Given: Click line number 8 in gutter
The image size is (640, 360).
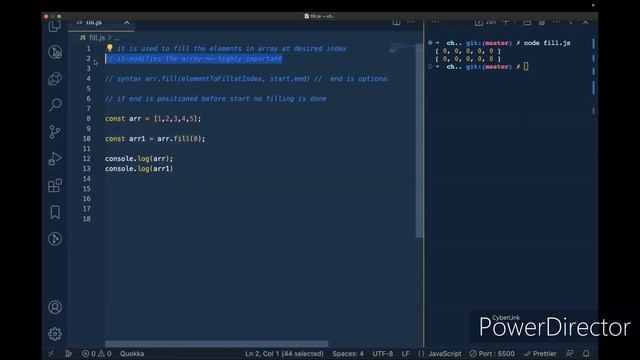Looking at the screenshot, I should pos(89,119).
